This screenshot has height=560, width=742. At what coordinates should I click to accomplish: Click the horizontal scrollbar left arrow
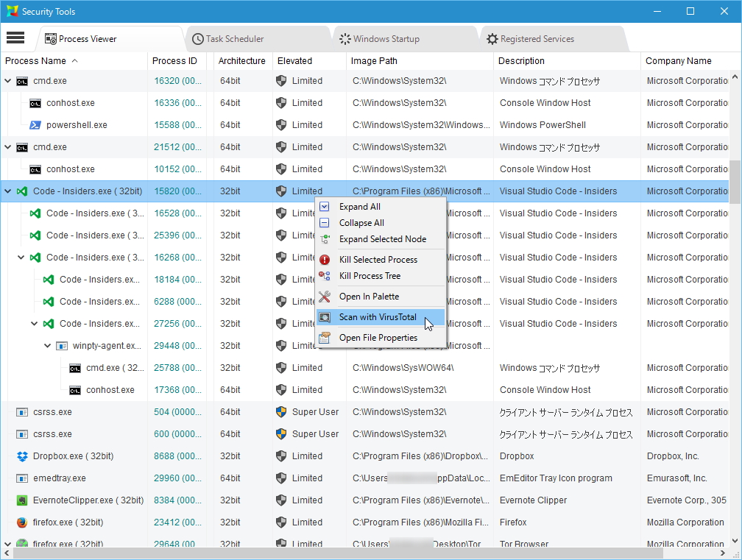[7, 553]
